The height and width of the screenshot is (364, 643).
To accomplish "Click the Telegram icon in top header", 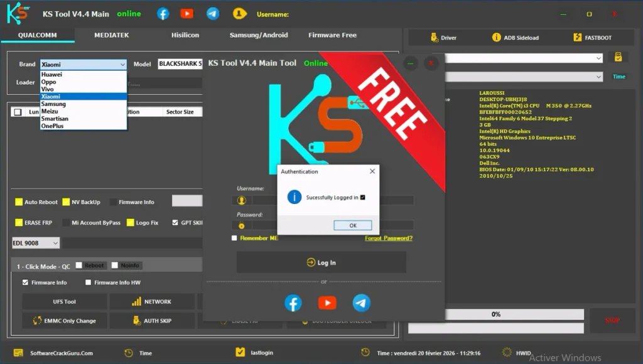I will tap(213, 14).
